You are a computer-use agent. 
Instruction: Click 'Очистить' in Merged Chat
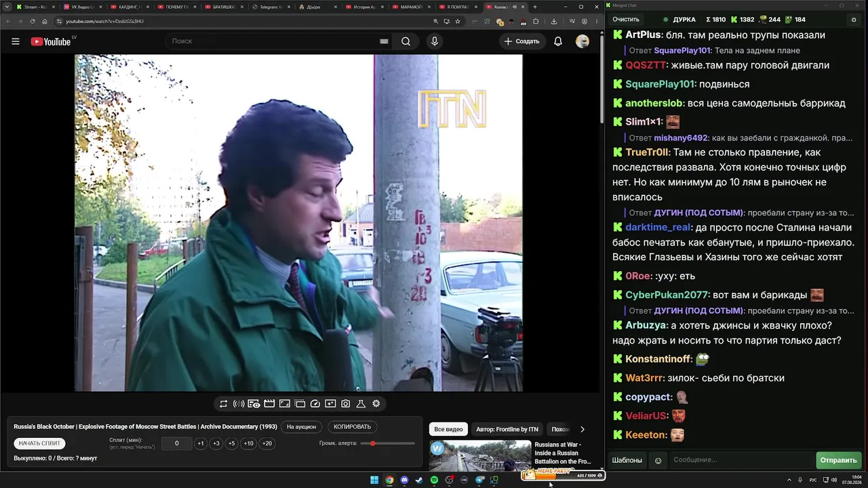pyautogui.click(x=626, y=20)
